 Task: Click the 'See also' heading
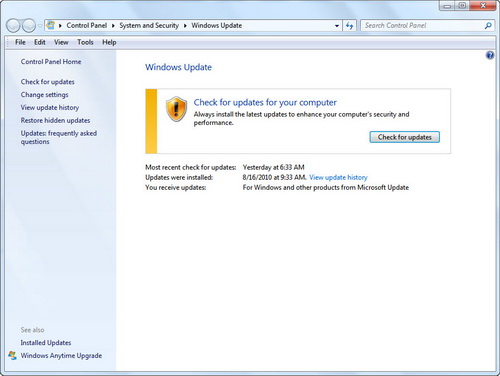point(32,330)
